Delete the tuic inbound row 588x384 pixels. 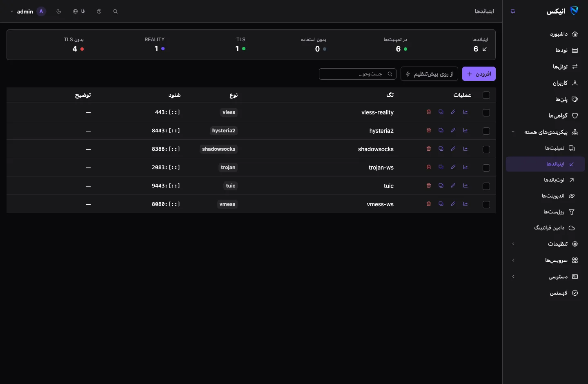coord(429,185)
